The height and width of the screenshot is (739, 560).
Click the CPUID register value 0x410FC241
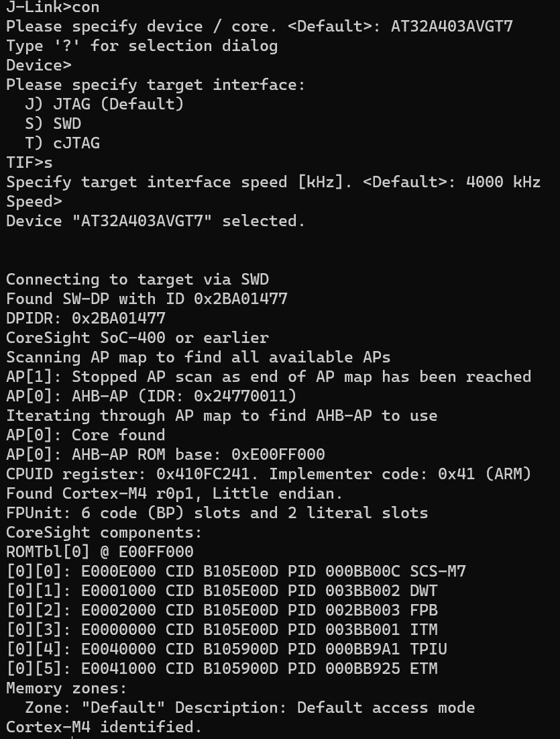pyautogui.click(x=203, y=474)
